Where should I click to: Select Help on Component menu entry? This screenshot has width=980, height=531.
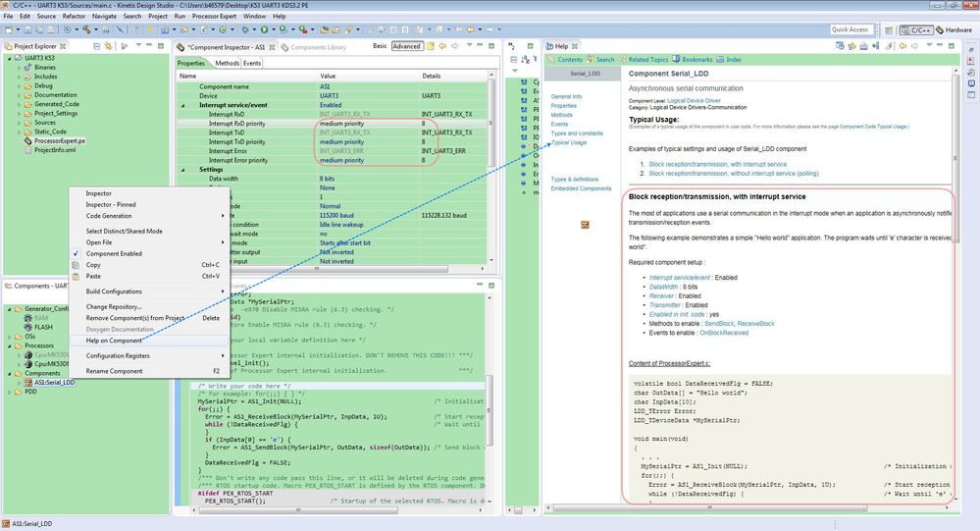tap(149, 341)
